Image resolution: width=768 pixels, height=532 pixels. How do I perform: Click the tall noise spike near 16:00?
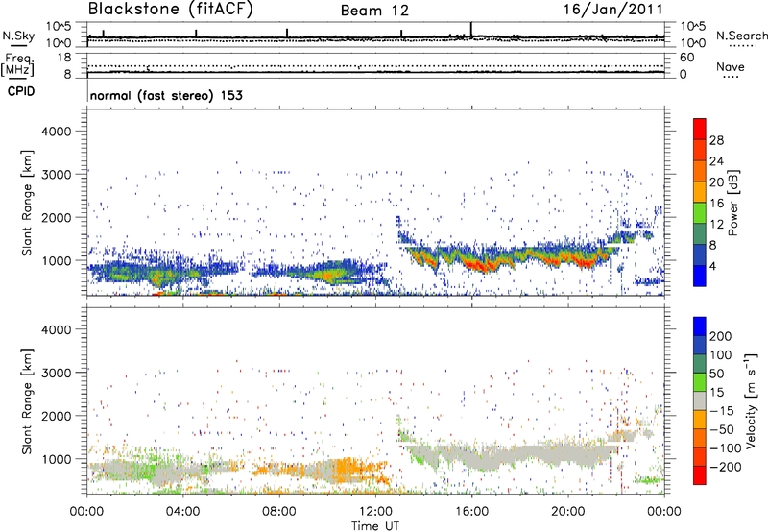471,29
